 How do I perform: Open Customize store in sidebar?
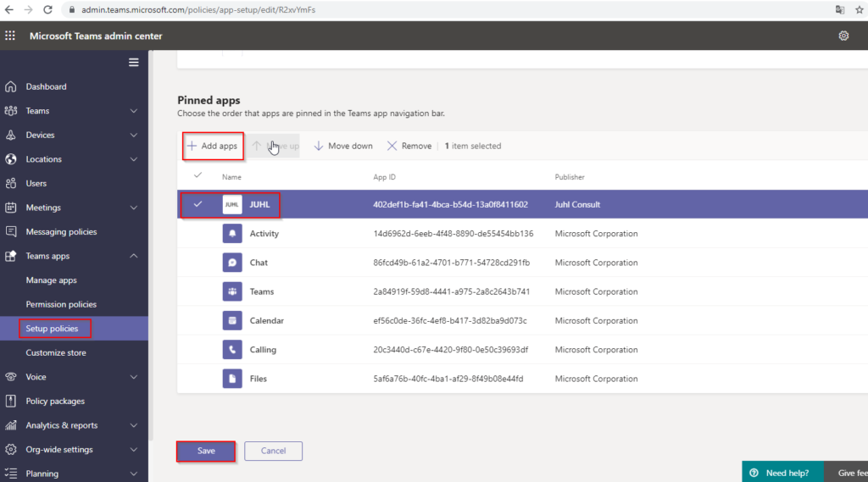(56, 353)
